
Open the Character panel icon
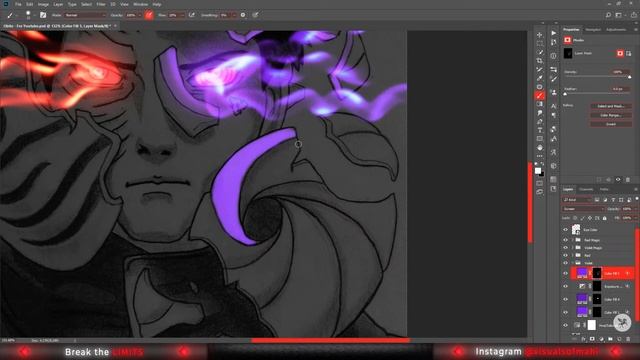point(553,106)
